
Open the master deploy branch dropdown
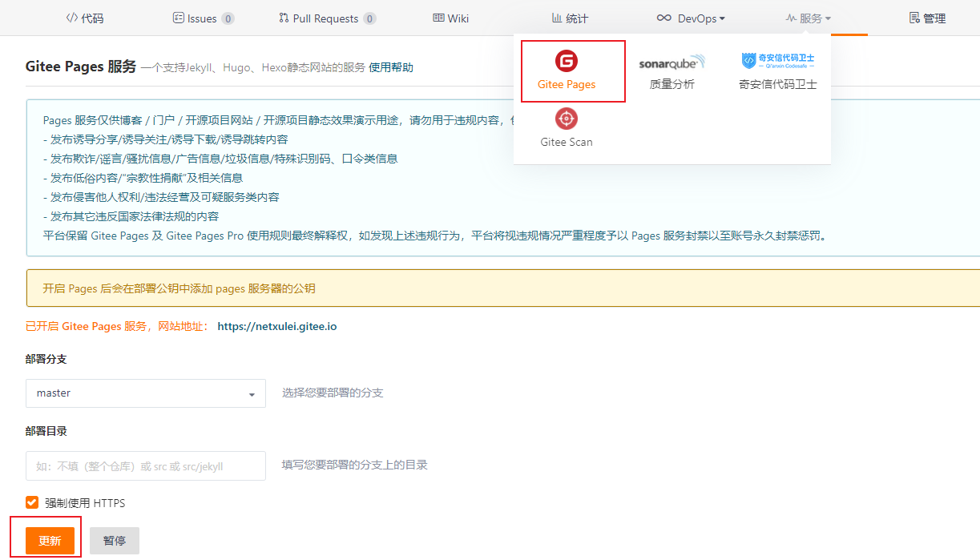click(146, 393)
